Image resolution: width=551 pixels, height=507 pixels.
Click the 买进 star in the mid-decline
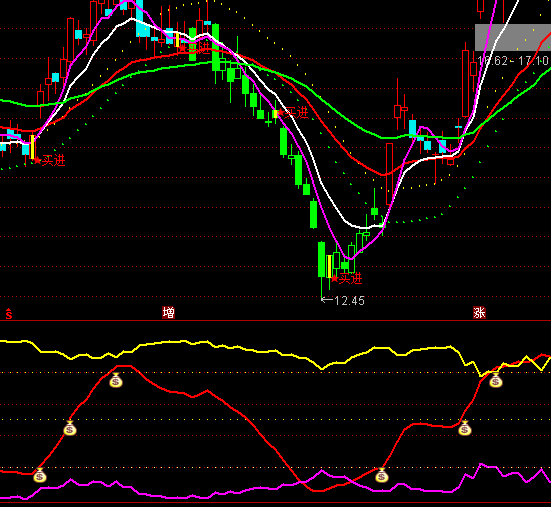coord(281,113)
